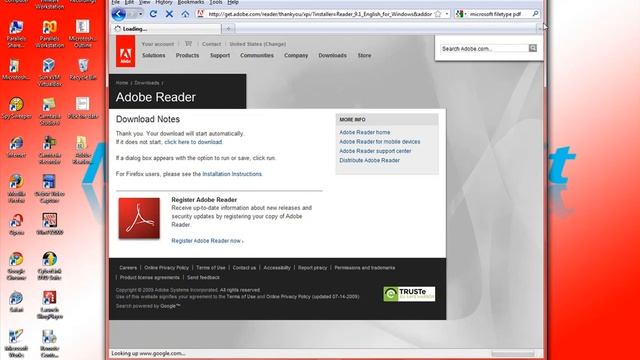Image resolution: width=640 pixels, height=360 pixels.
Task: Open Accessibility footer link
Action: coord(277,268)
